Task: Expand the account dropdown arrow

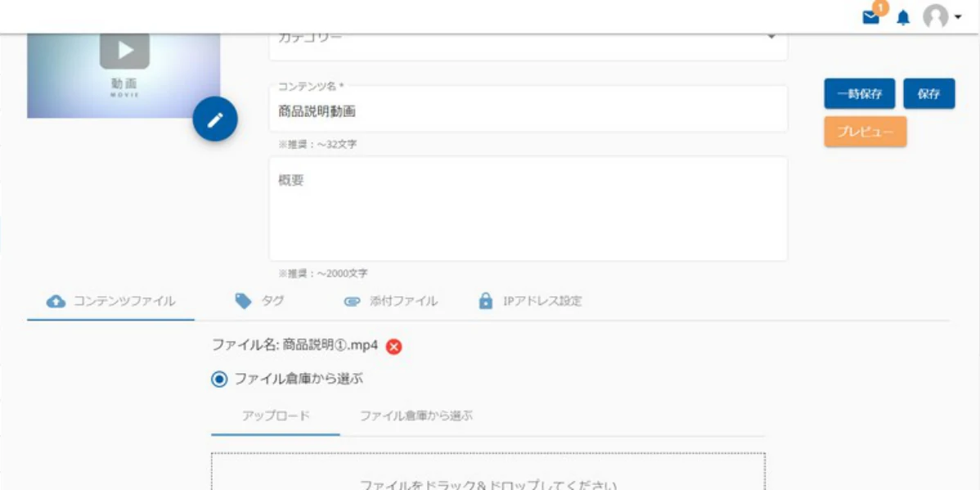Action: pos(958,17)
